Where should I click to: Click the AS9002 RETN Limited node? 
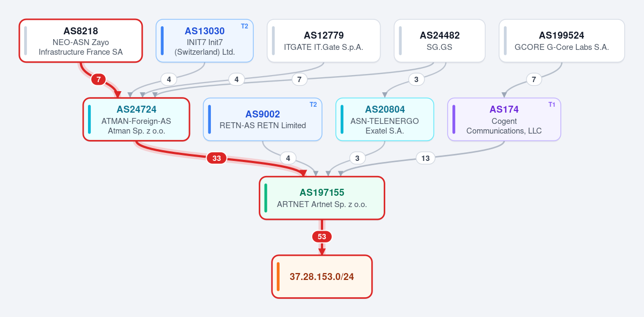262,119
